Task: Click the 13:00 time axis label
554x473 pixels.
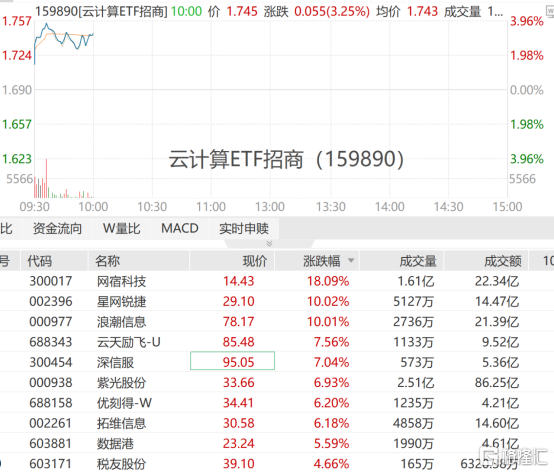Action: (x=270, y=207)
